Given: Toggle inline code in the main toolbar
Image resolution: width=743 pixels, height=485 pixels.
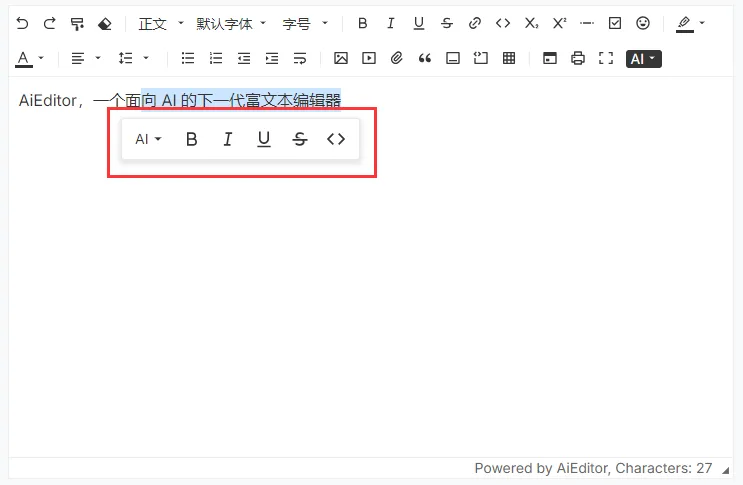Looking at the screenshot, I should coord(503,23).
